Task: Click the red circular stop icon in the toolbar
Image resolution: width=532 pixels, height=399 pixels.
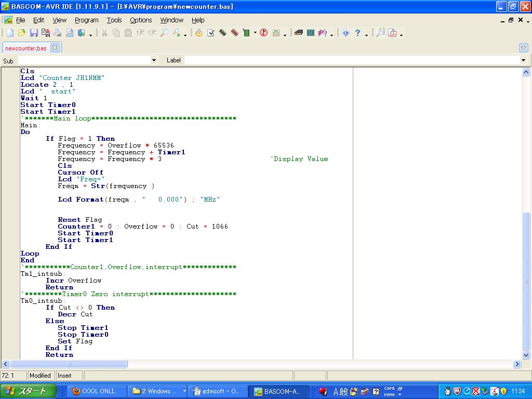Action: pyautogui.click(x=263, y=33)
